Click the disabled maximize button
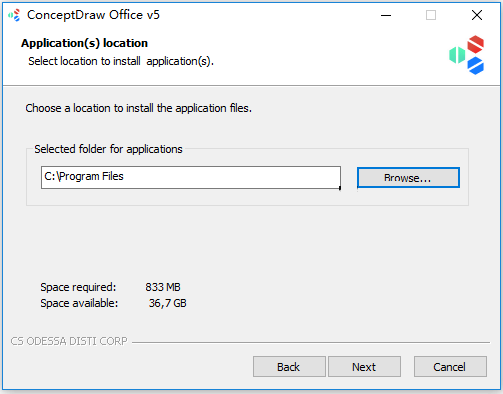Viewport: 503px width, 394px height. point(431,15)
